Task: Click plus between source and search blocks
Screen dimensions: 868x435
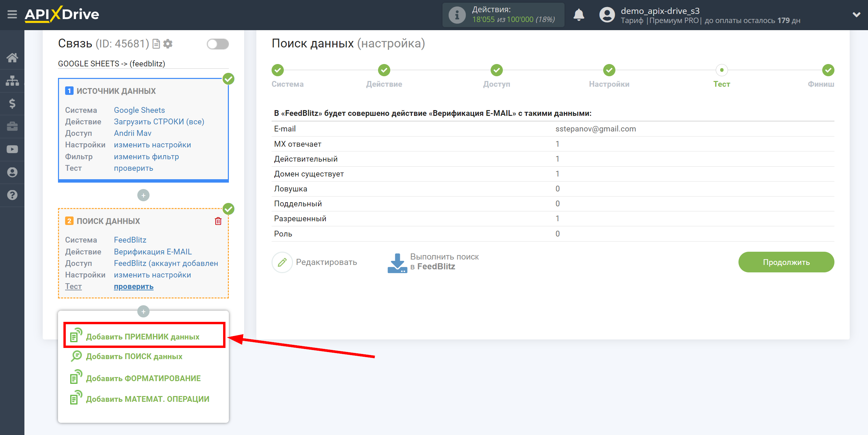Action: tap(143, 195)
